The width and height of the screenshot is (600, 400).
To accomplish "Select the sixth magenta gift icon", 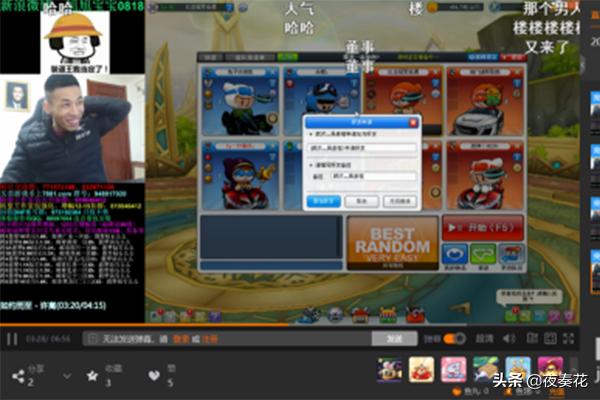I will 550,369.
